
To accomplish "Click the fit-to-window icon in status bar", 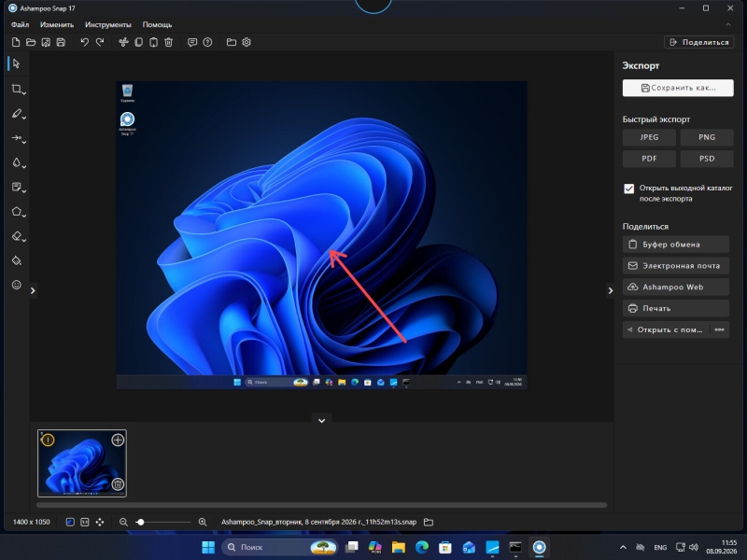I will click(x=70, y=522).
